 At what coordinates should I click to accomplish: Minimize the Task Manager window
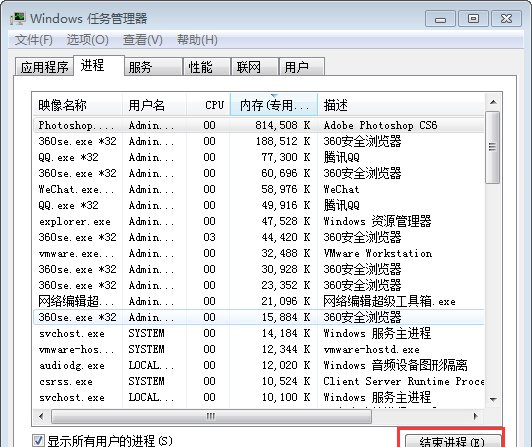[x=440, y=19]
